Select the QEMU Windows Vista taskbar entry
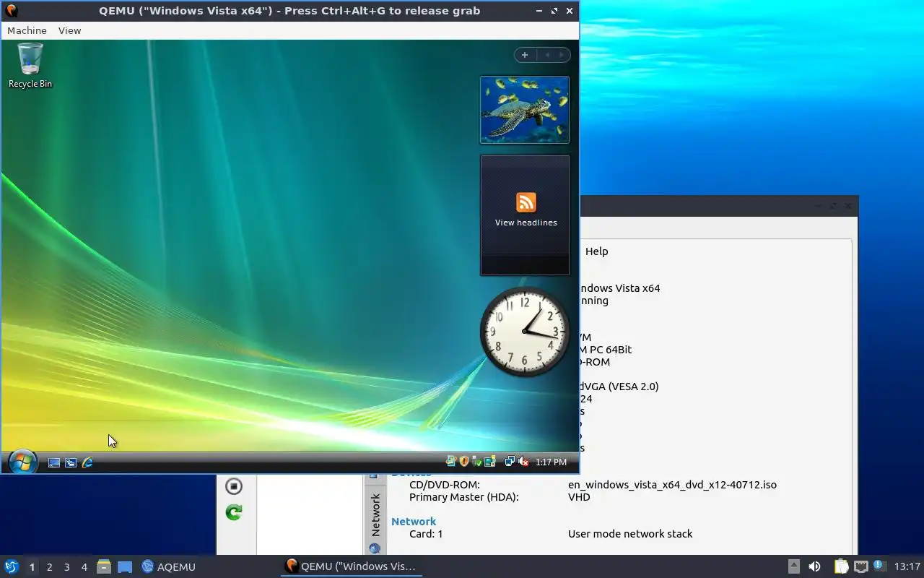924x578 pixels. coord(351,566)
